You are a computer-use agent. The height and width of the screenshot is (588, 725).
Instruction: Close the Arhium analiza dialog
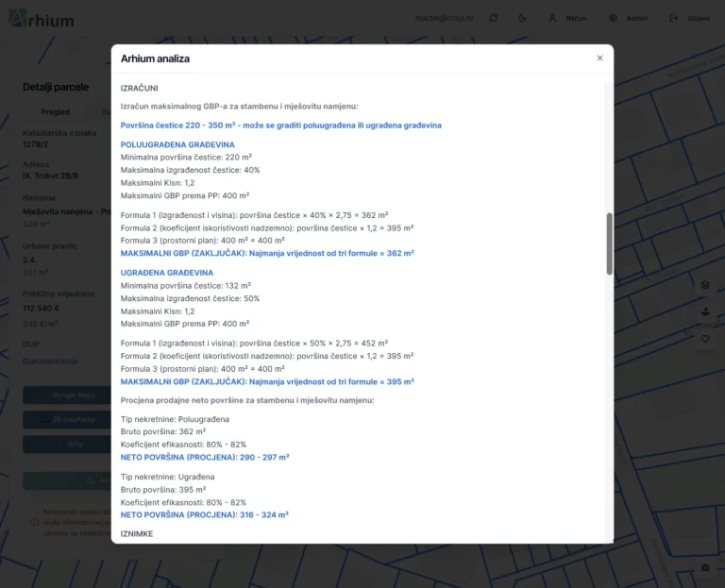point(599,59)
